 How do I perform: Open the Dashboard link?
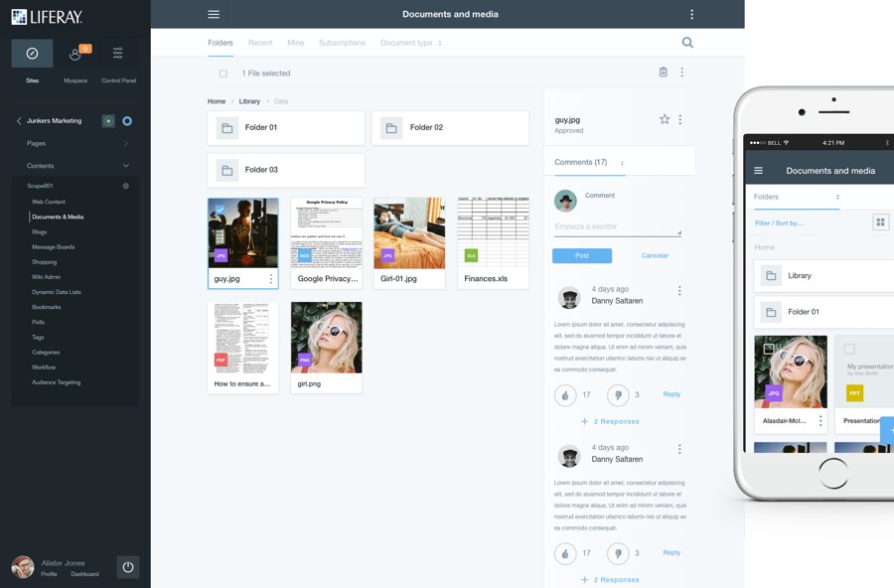click(85, 574)
